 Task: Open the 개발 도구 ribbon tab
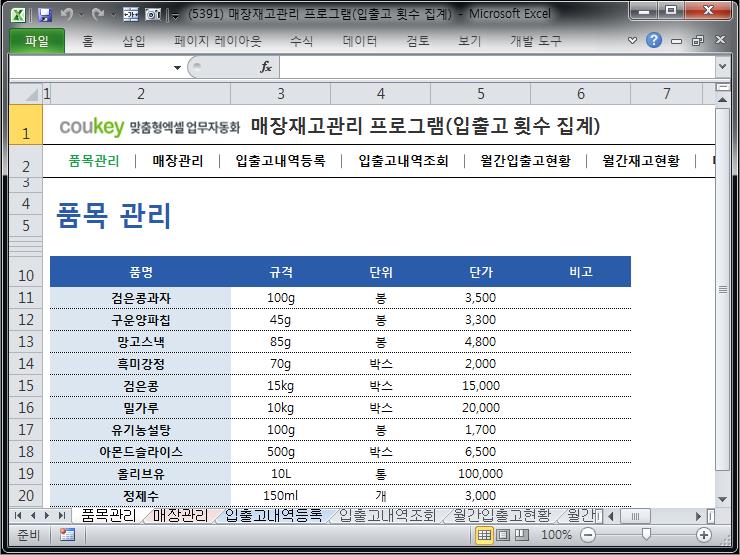536,41
